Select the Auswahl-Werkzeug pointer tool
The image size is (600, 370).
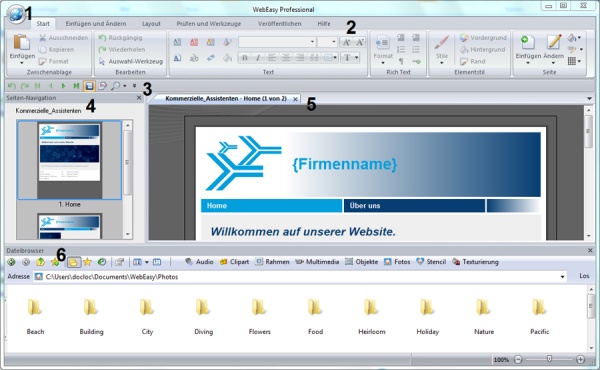point(130,61)
